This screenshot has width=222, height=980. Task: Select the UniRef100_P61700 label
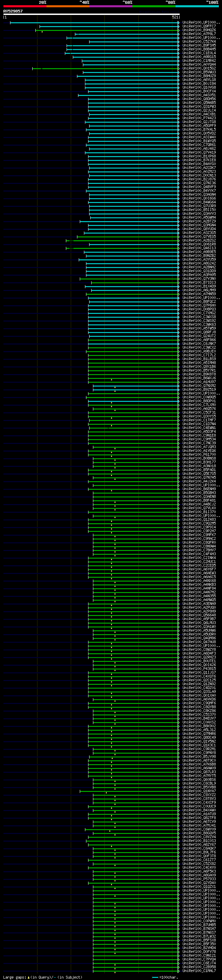click(199, 454)
